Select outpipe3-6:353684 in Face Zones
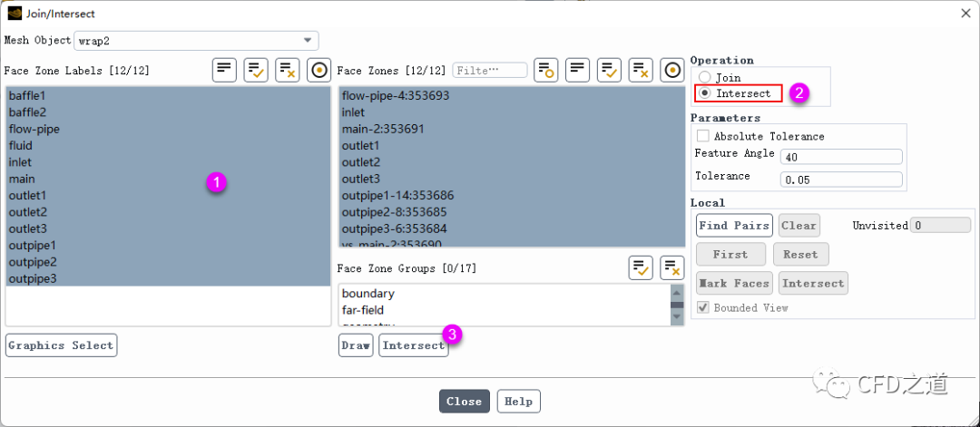 (512, 228)
